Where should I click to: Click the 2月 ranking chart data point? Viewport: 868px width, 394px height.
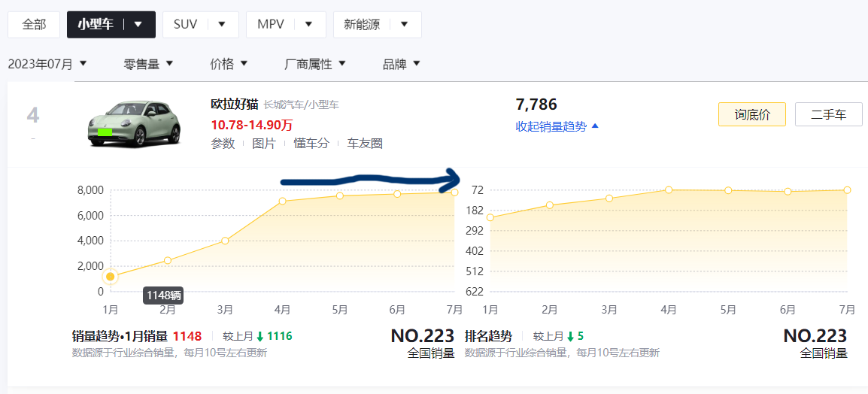(550, 205)
